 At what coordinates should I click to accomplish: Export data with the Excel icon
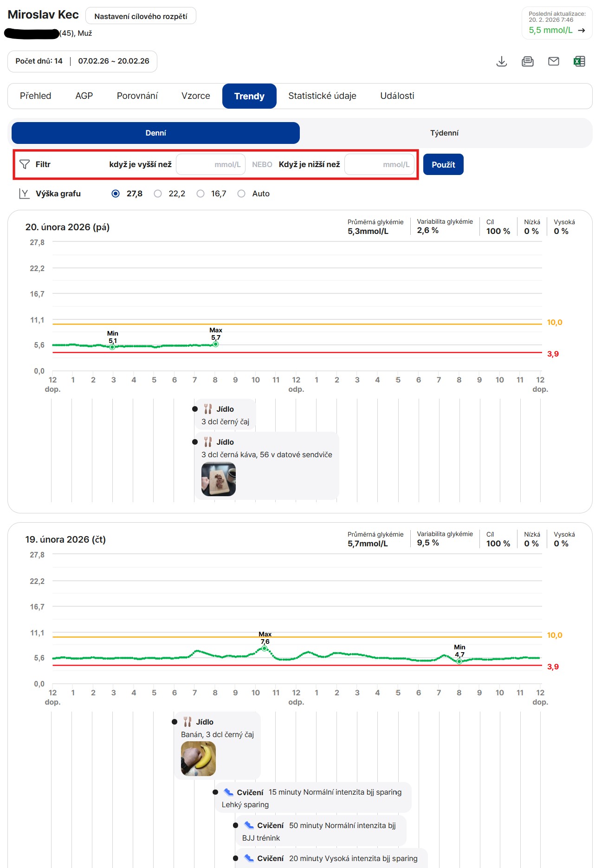pyautogui.click(x=579, y=61)
